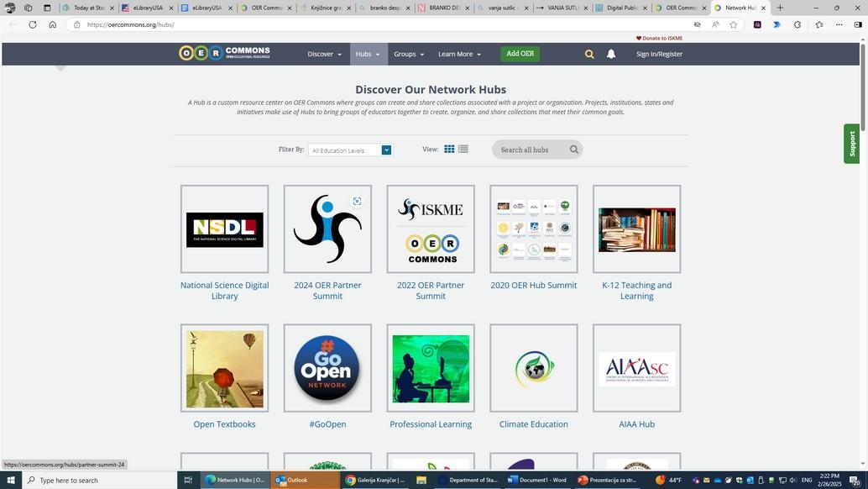Open 2022 OER Partner Summit link
This screenshot has height=489, width=868.
click(430, 290)
